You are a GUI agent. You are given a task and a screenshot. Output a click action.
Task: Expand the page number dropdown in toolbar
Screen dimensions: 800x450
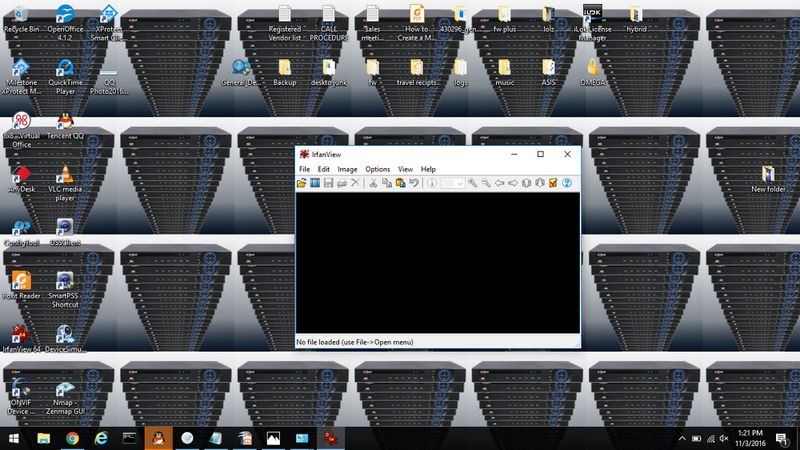point(460,183)
